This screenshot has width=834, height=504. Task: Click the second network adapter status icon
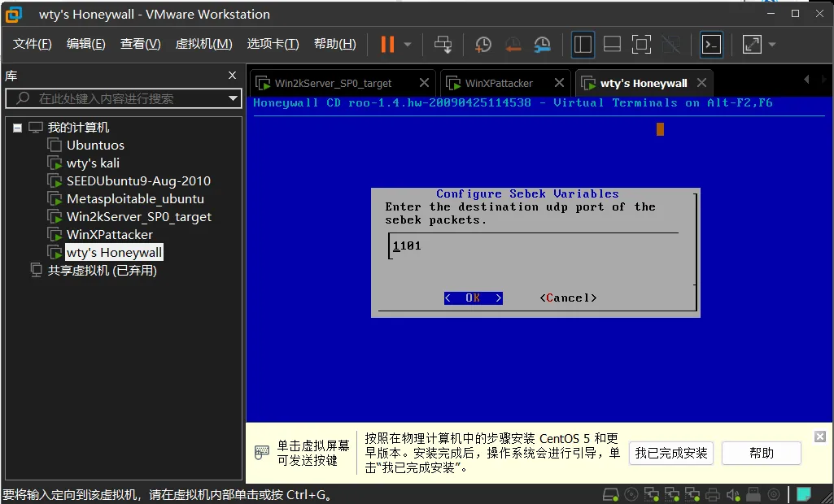pyautogui.click(x=672, y=494)
